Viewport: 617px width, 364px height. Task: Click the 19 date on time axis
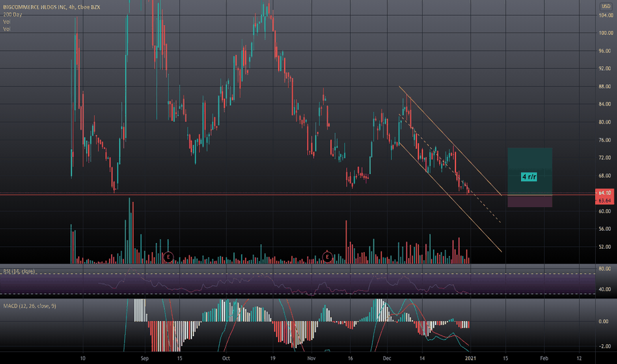273,359
